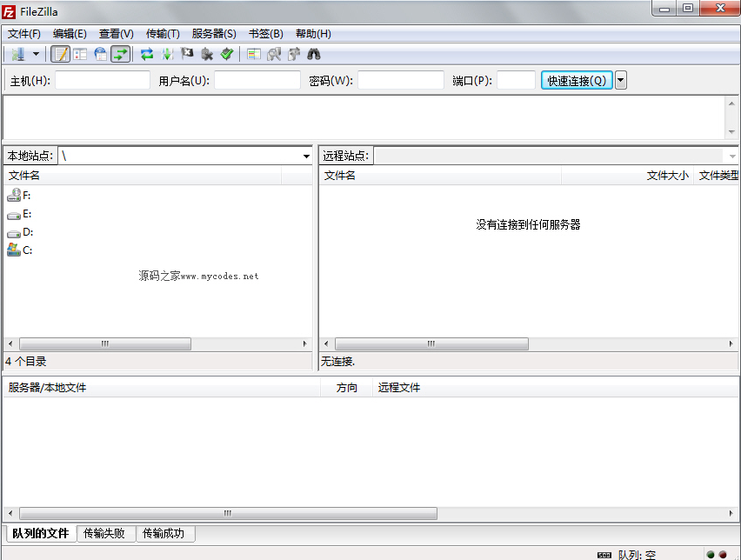Expand the local site path dropdown
This screenshot has width=741, height=560.
(306, 157)
